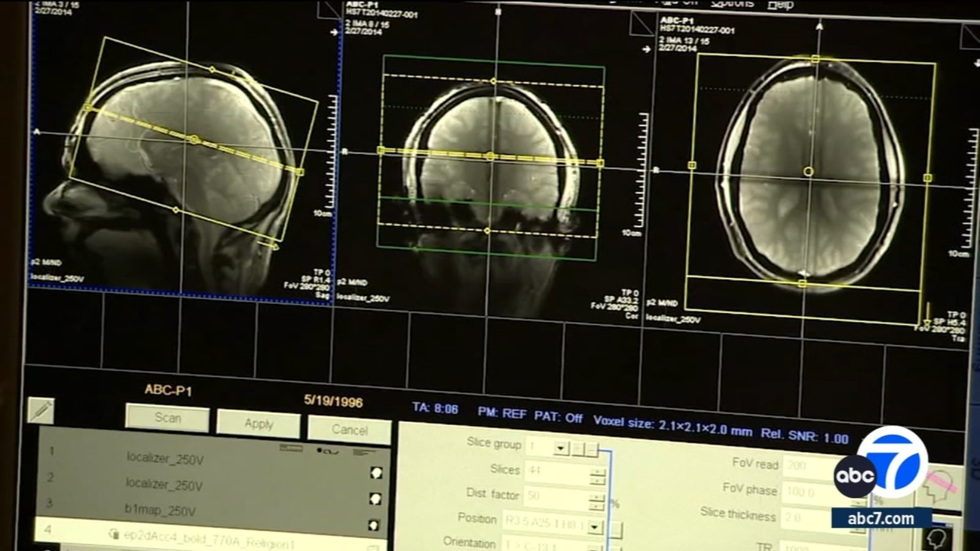Click the head icon in localizer row 2

pos(375,499)
